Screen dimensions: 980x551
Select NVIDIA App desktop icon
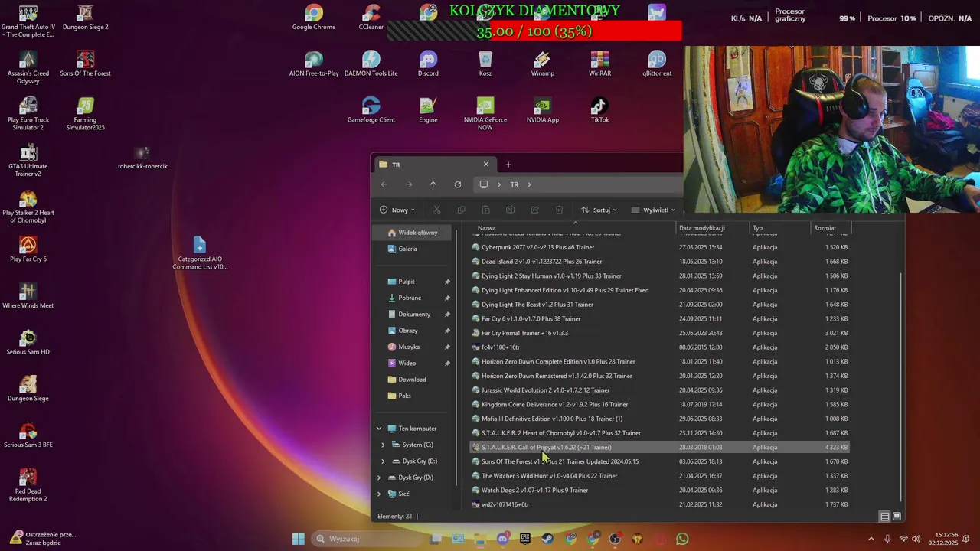pyautogui.click(x=543, y=110)
